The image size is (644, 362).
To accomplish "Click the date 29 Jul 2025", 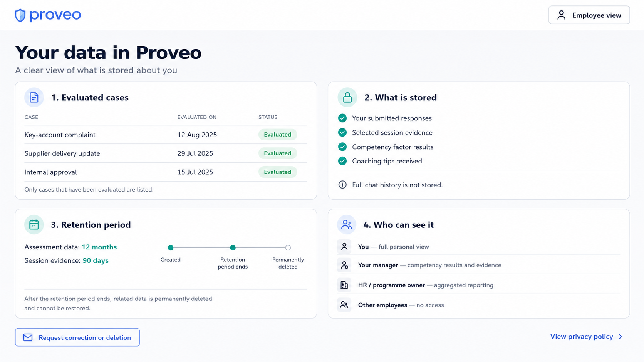I will (195, 153).
